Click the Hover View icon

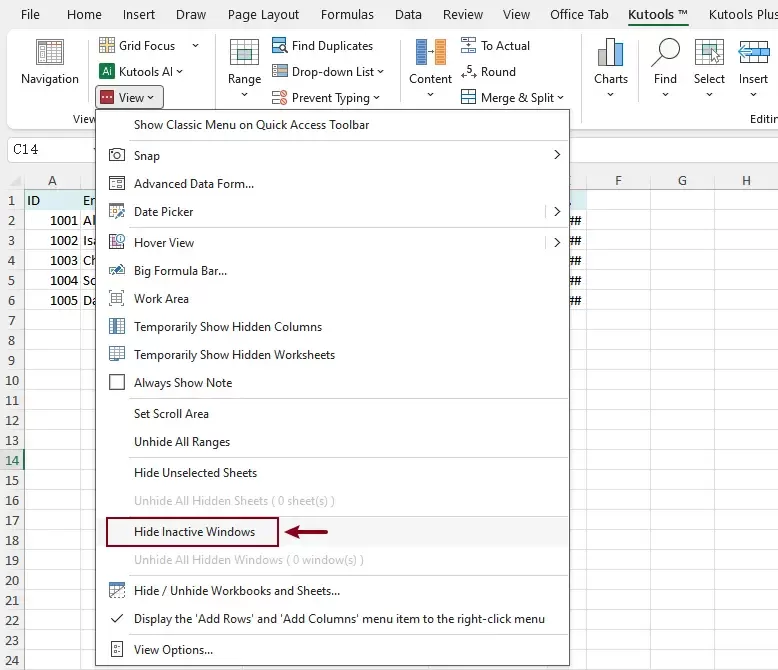pos(117,242)
